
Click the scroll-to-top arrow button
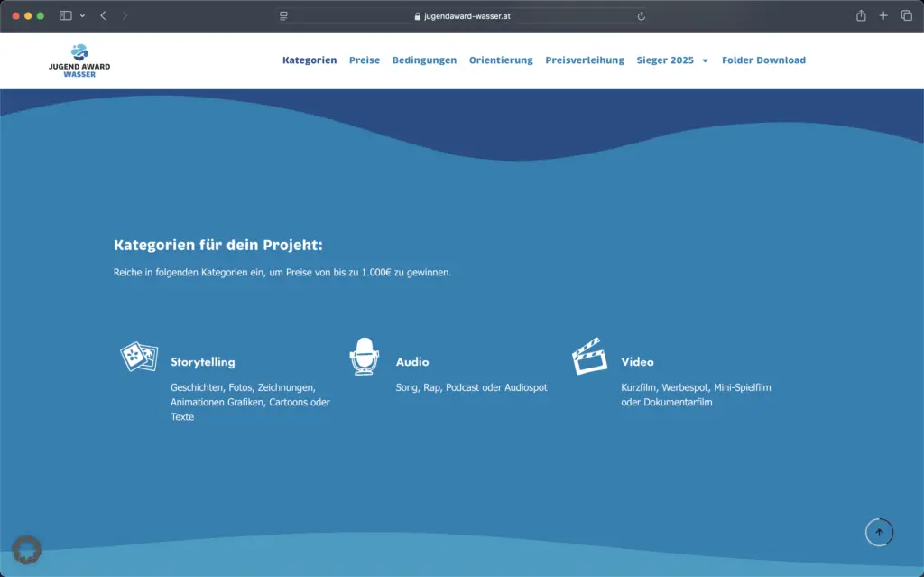[x=879, y=532]
